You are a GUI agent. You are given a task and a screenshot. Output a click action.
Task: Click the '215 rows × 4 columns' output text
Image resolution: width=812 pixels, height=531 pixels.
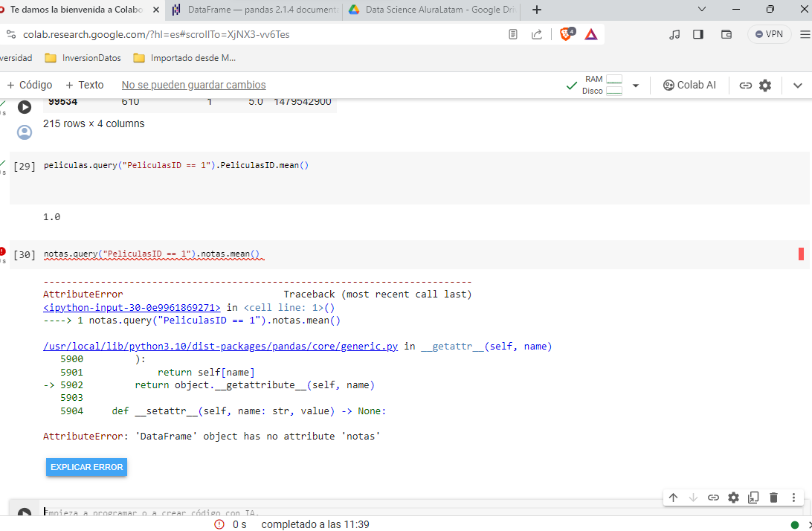click(94, 123)
